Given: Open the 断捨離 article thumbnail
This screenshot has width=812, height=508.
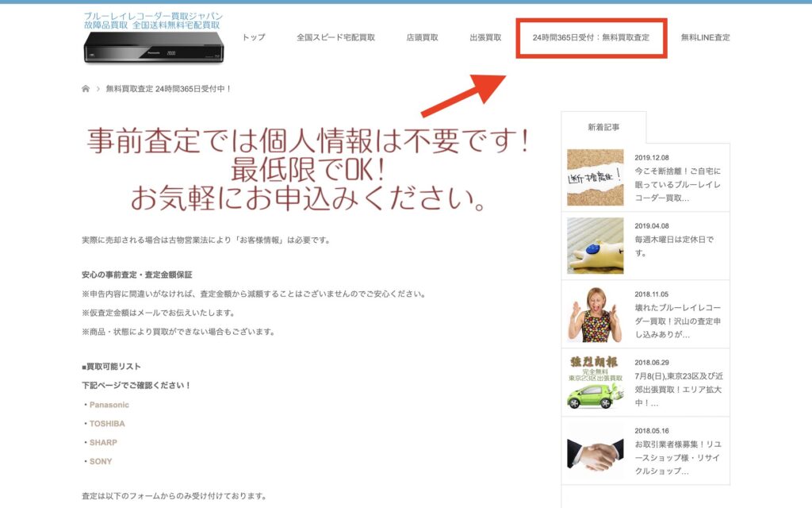Looking at the screenshot, I should pyautogui.click(x=595, y=177).
